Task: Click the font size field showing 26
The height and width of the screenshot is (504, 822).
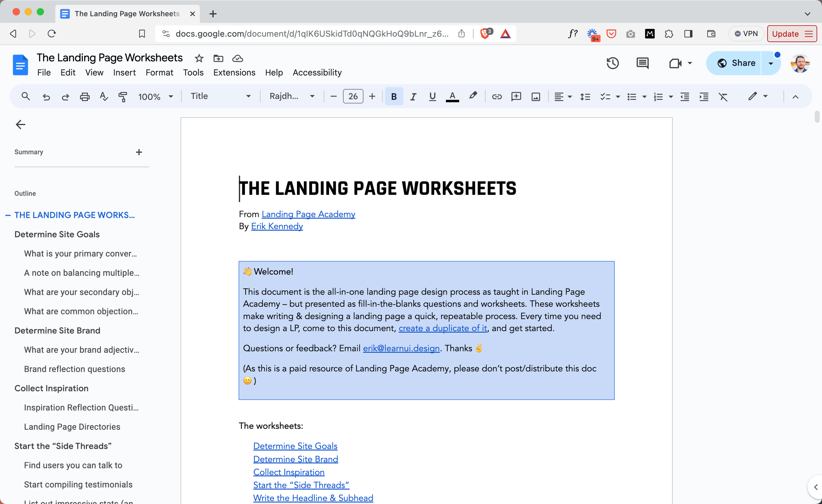Action: coord(353,97)
